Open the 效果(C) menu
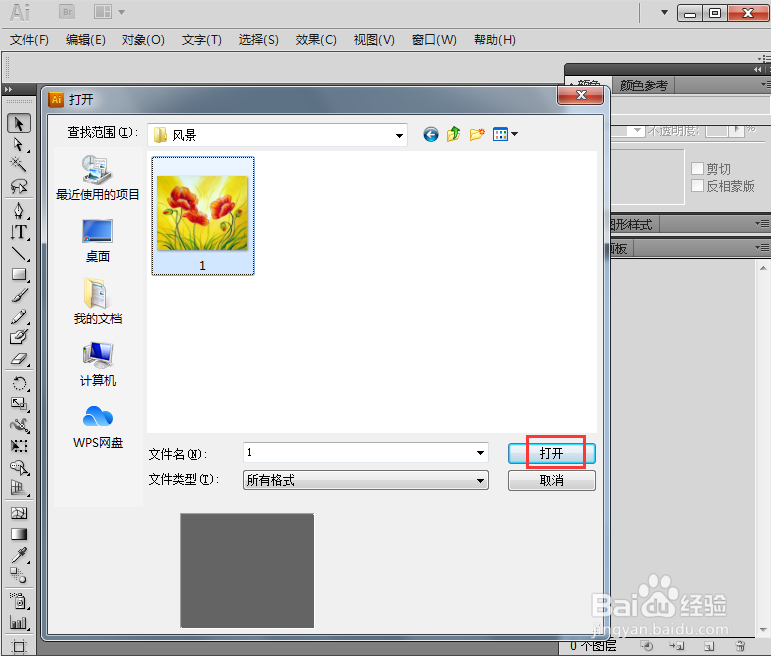 (x=316, y=40)
